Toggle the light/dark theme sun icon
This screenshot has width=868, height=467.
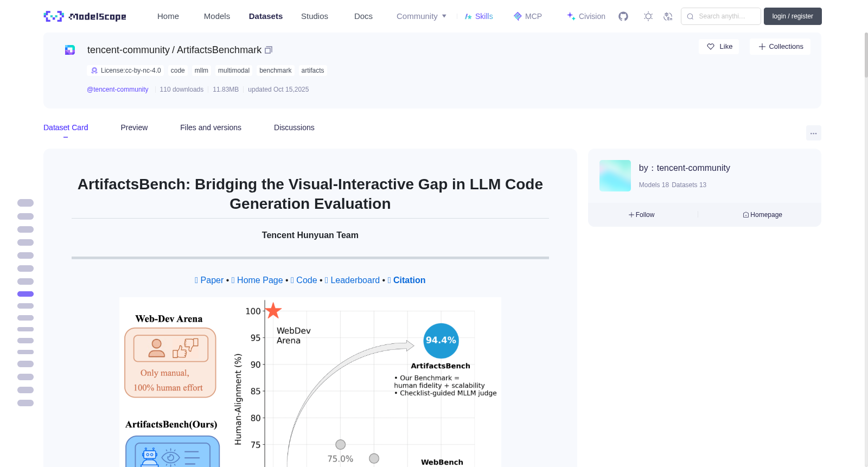tap(648, 16)
